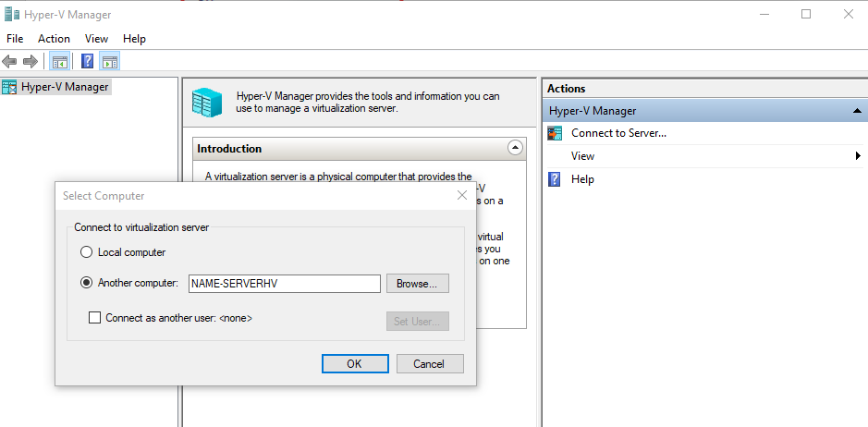Image resolution: width=868 pixels, height=427 pixels.
Task: Maximize the Hyper-V Manager window
Action: click(806, 15)
